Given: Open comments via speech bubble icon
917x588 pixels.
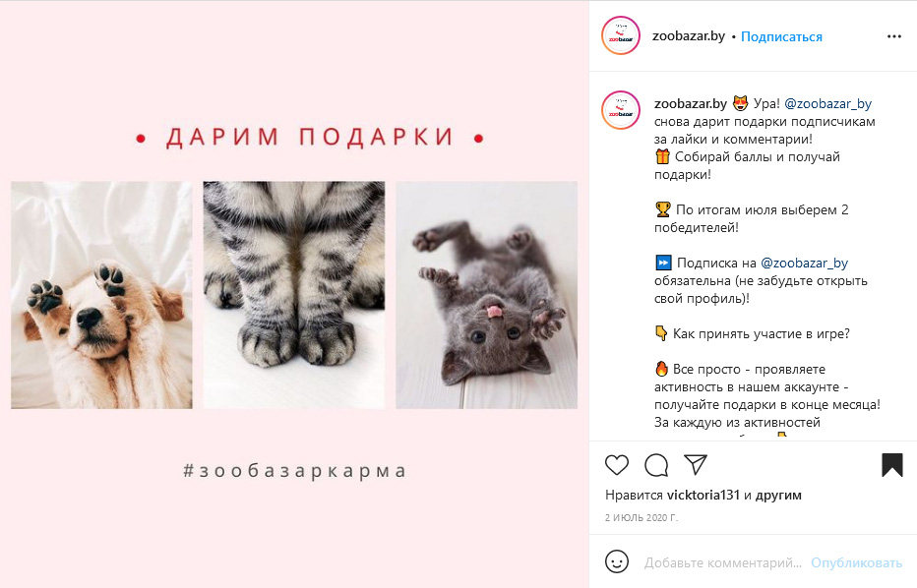Looking at the screenshot, I should [656, 465].
